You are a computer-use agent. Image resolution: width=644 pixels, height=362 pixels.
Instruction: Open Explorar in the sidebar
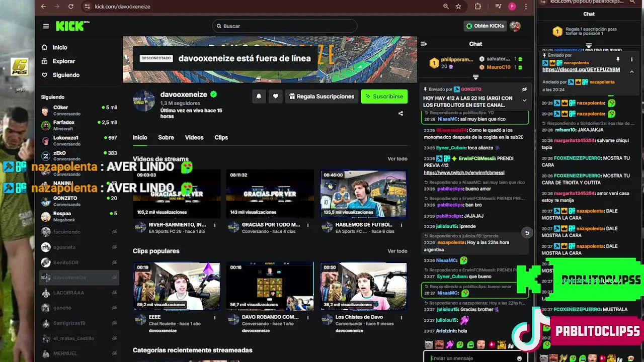click(64, 61)
